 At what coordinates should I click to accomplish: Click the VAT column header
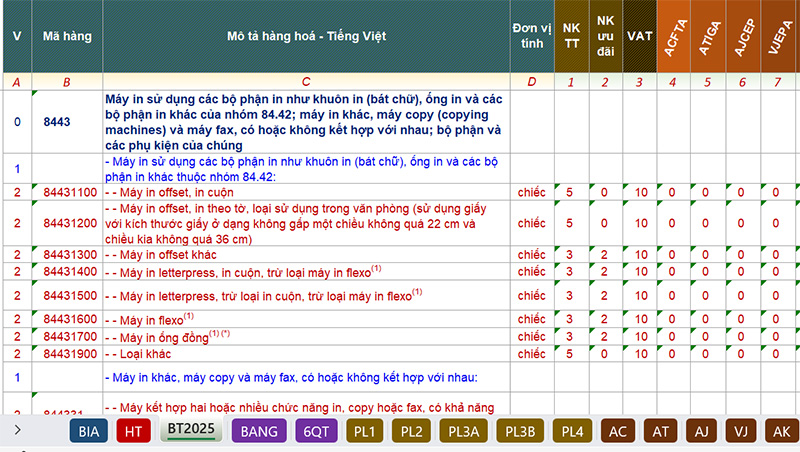tap(640, 36)
